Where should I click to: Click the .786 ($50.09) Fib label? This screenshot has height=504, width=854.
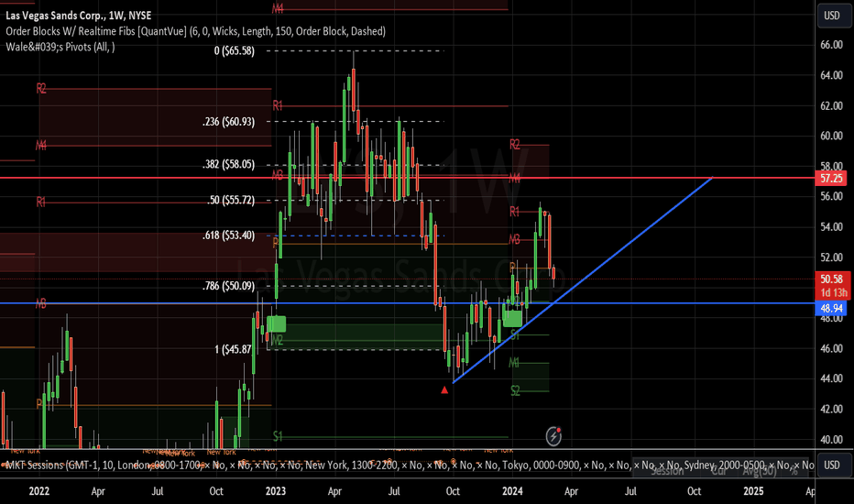tap(229, 286)
